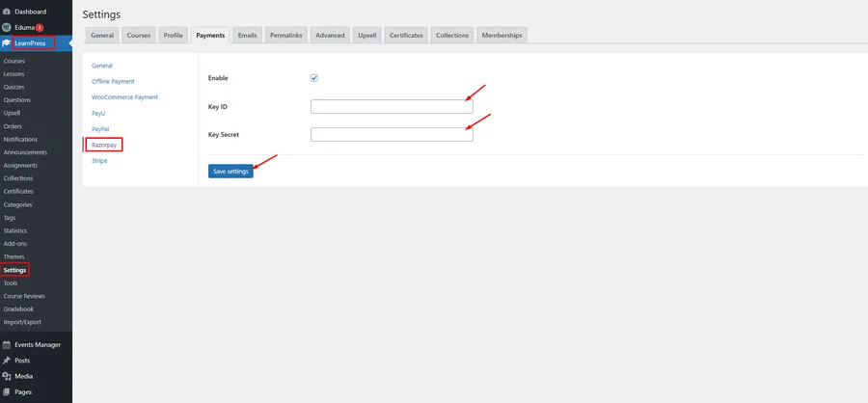This screenshot has width=868, height=403.
Task: Click the LearnPress graduation cap icon
Action: (7, 43)
